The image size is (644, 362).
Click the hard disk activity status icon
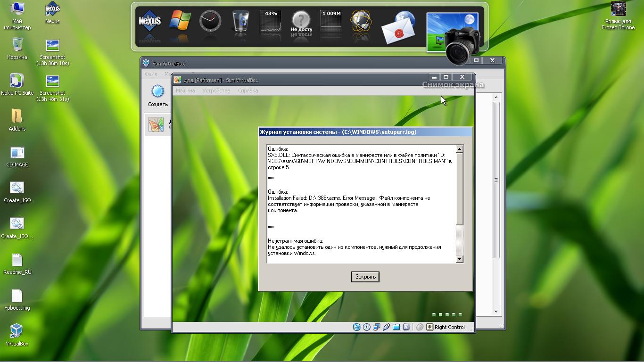tap(357, 327)
